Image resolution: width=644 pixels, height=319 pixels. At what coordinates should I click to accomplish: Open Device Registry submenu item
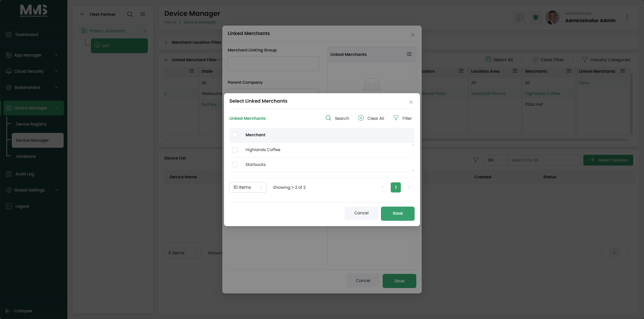point(31,124)
